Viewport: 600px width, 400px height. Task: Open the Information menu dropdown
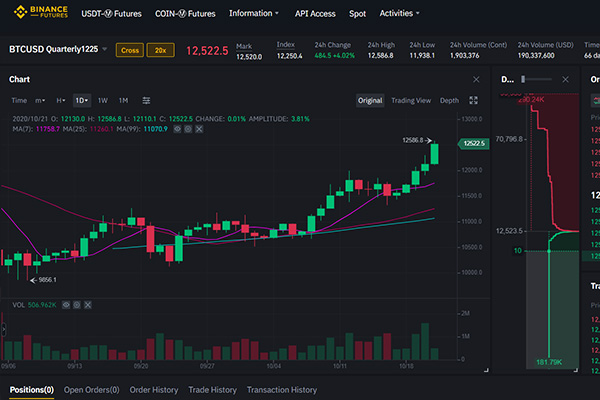[254, 13]
